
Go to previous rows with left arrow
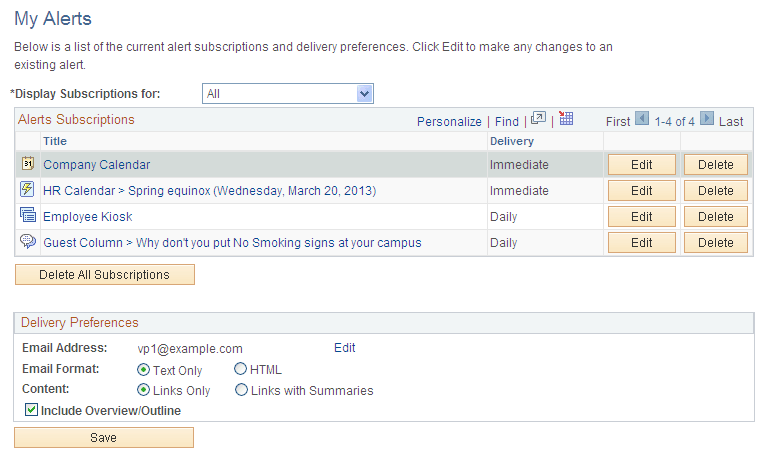pyautogui.click(x=642, y=119)
